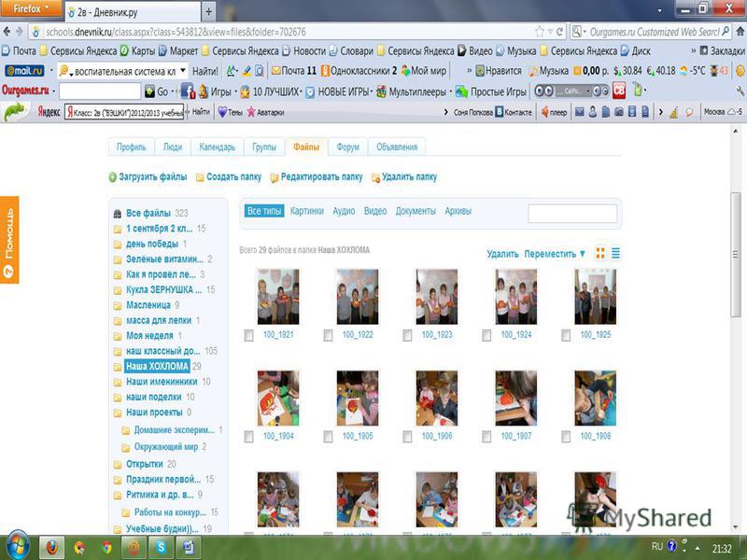
Task: Click the Яндекс logo in toolbar
Action: (x=49, y=112)
